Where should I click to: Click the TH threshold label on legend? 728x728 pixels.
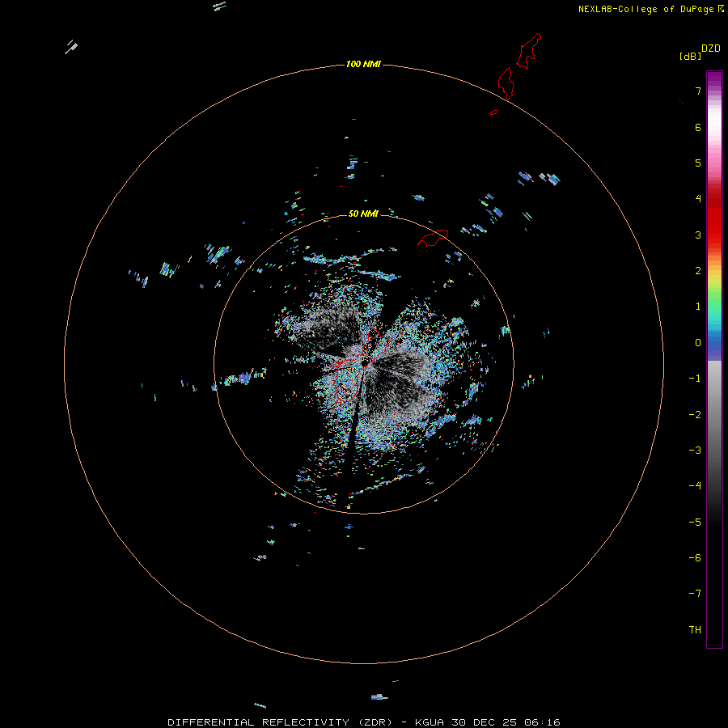[695, 630]
